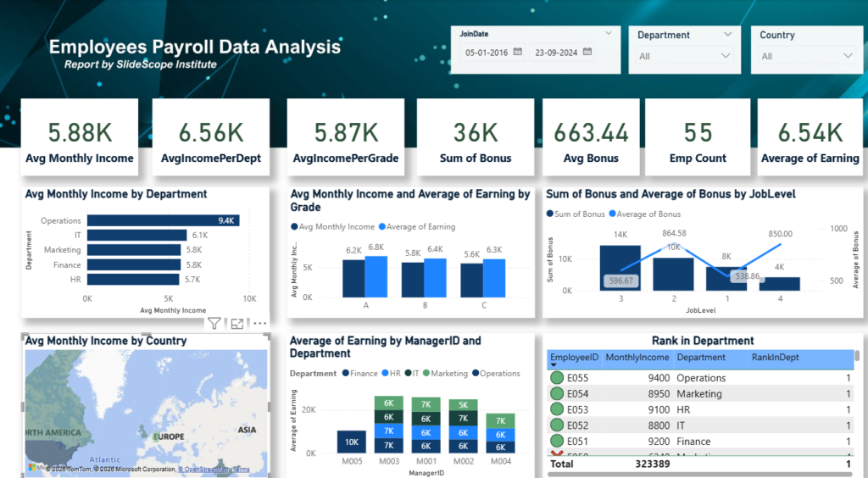Click the Rank in Department table vertical scrollbar
Image resolution: width=868 pixels, height=478 pixels.
click(858, 355)
